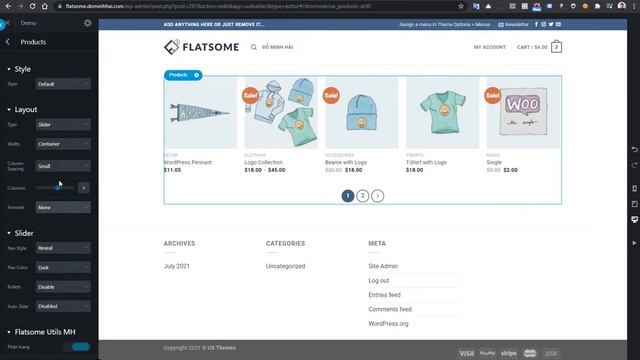
Task: Click the browser home icon
Action: 44,6
